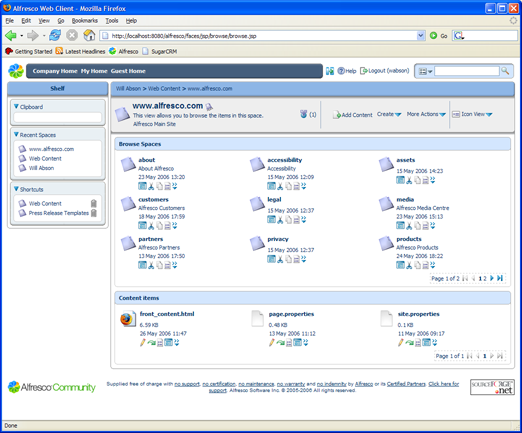Click the 'about' space folder icon
The height and width of the screenshot is (433, 522).
(128, 164)
